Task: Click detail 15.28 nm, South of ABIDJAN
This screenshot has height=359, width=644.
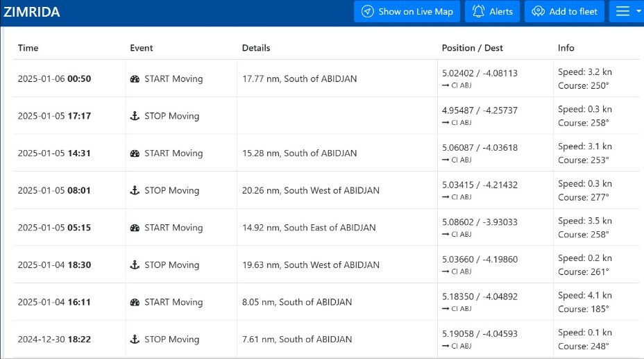Action: (299, 153)
